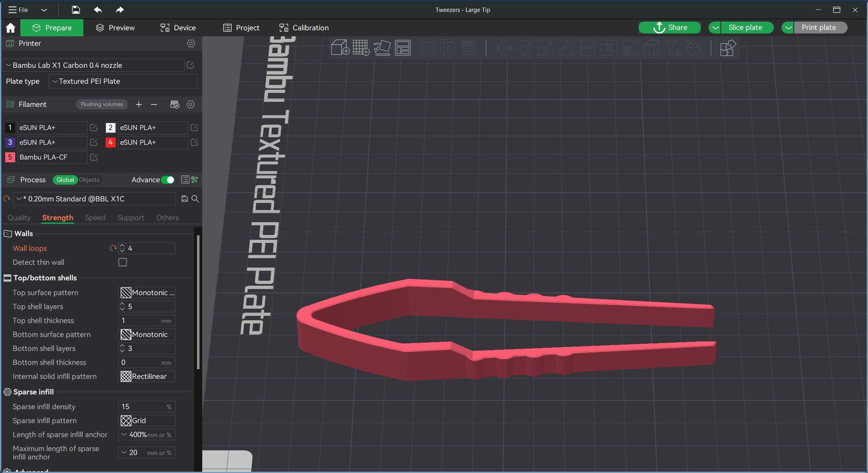
Task: Open the Quality settings tab
Action: point(19,218)
